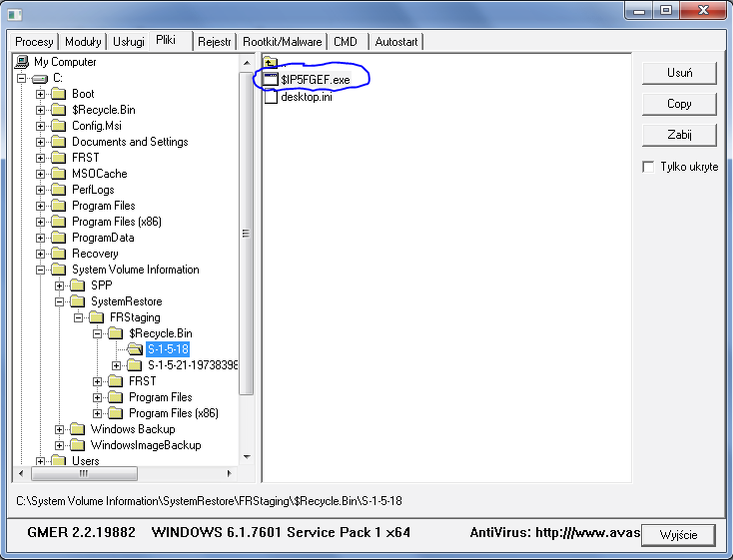Select the MSOCache tree label

(x=100, y=174)
